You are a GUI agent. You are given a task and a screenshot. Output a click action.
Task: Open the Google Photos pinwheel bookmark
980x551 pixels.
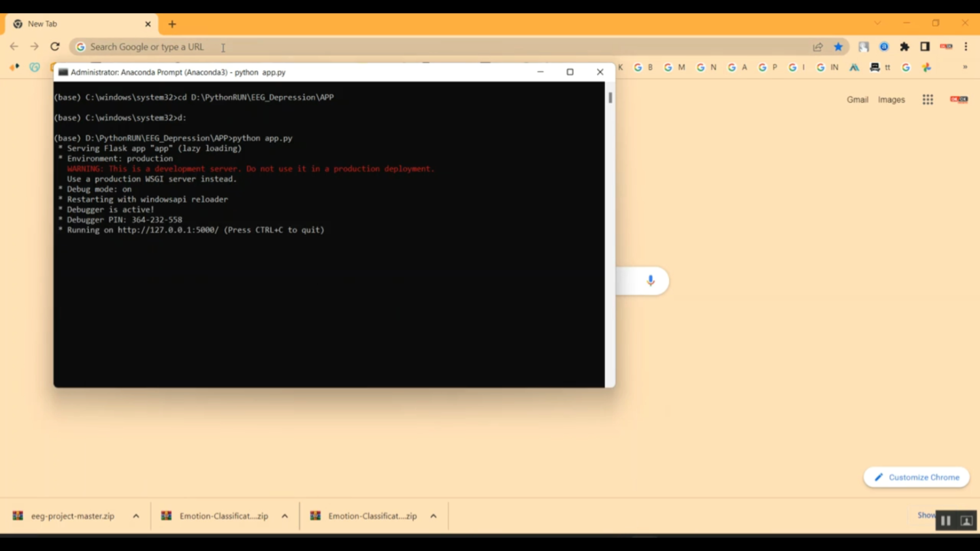point(926,67)
